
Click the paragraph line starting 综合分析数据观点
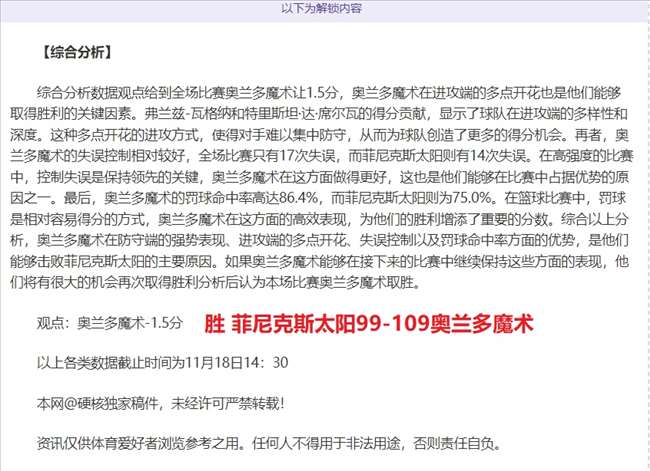[329, 92]
